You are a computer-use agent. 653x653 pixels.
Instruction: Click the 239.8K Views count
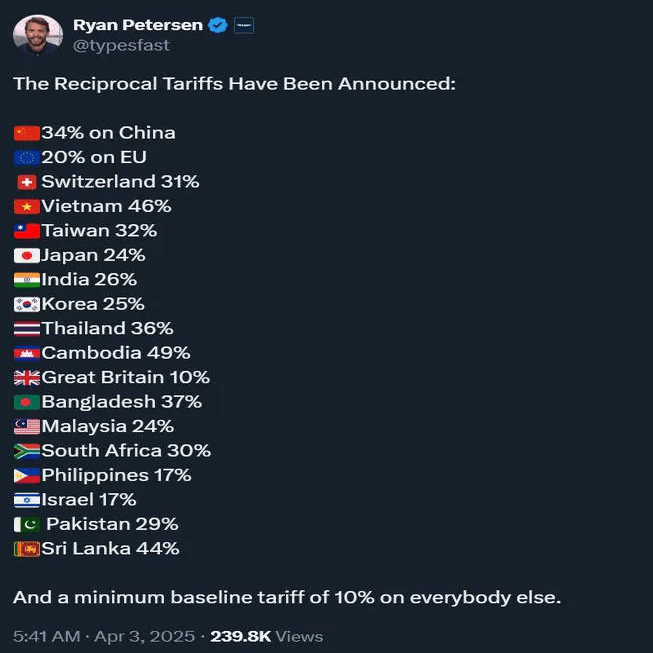(266, 636)
